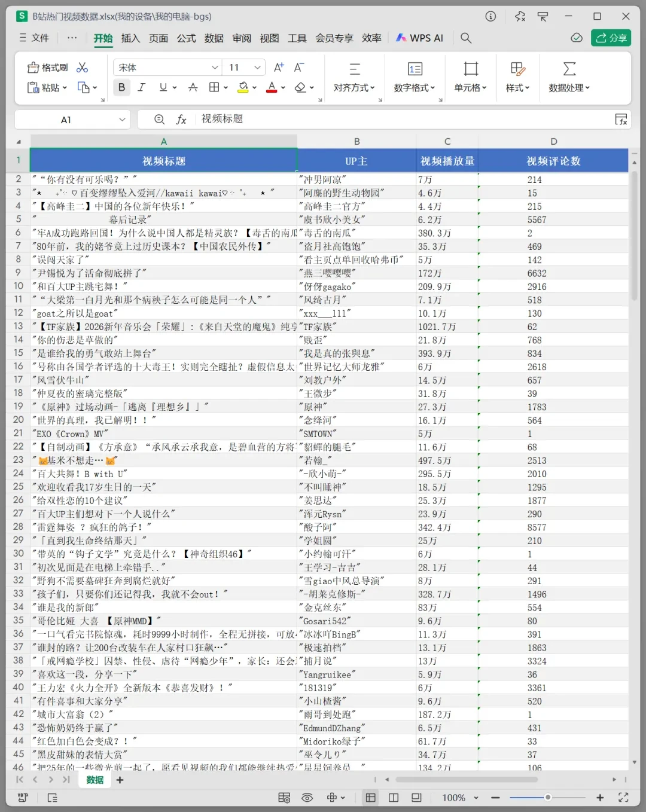Toggle bold formatting
Screen dimensions: 646x812
coord(121,87)
